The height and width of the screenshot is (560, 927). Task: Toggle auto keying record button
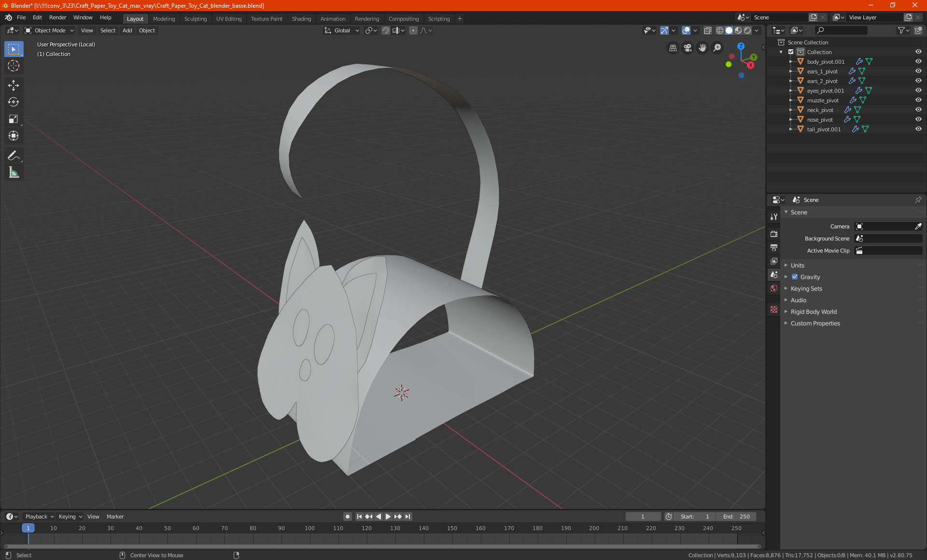tap(348, 517)
